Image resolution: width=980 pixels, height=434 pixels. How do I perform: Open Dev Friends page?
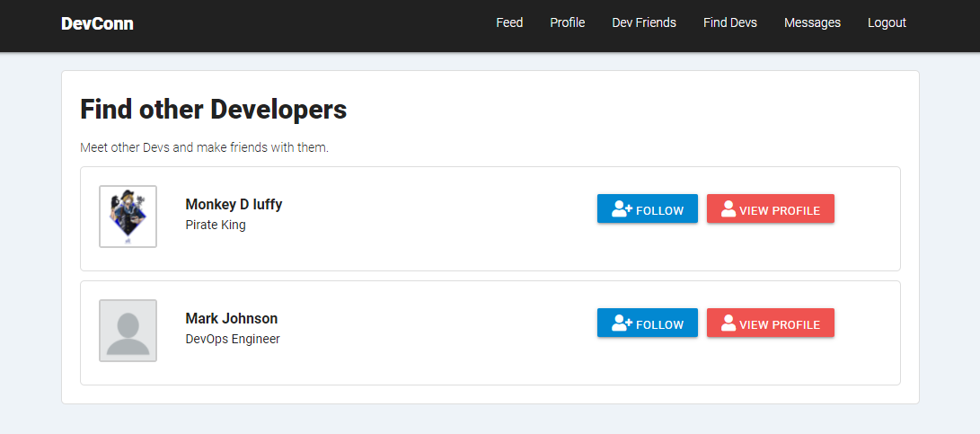[644, 22]
